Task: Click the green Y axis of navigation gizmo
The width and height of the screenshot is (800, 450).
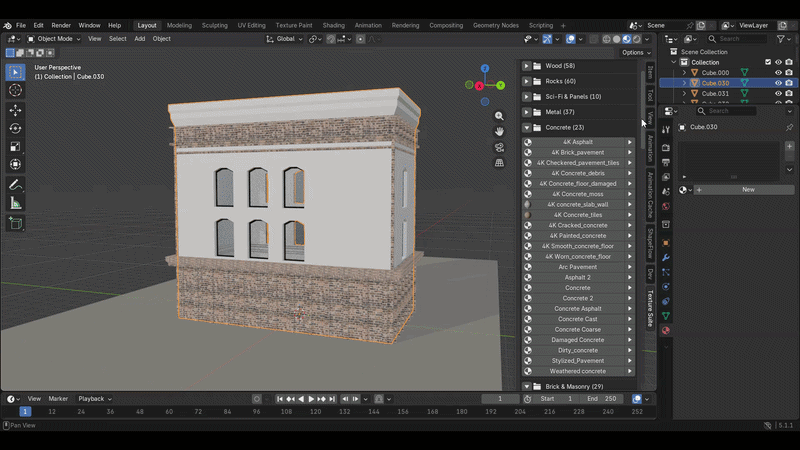Action: pos(501,85)
